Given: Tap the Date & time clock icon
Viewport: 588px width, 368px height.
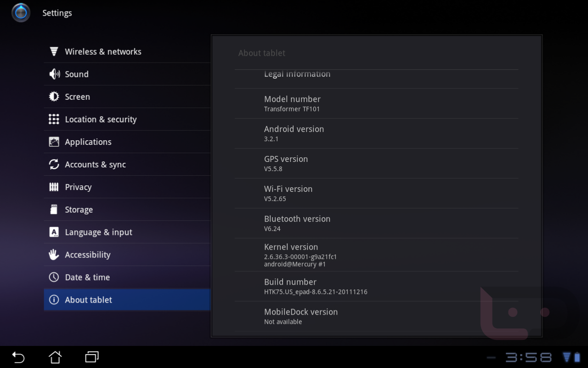Looking at the screenshot, I should 54,277.
